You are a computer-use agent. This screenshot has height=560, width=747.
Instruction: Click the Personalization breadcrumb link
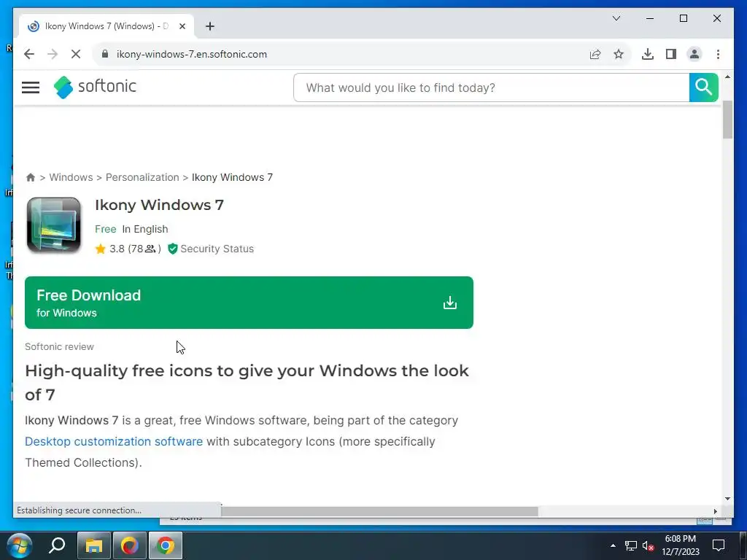coord(142,177)
